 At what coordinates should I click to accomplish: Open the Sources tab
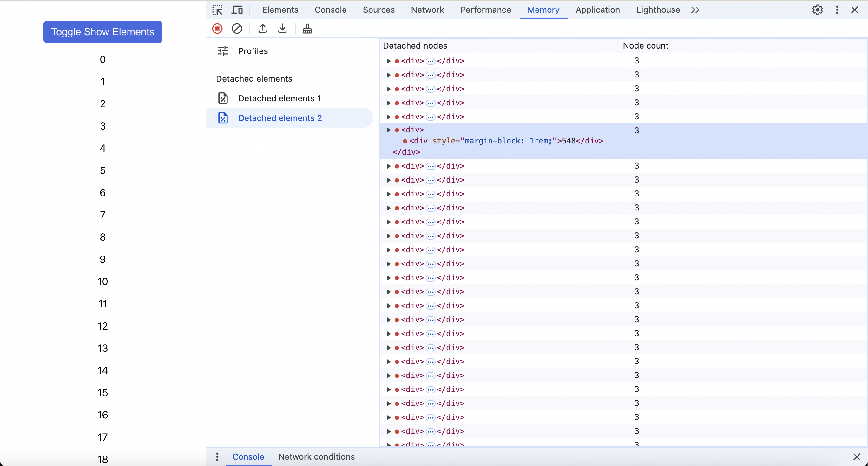379,10
